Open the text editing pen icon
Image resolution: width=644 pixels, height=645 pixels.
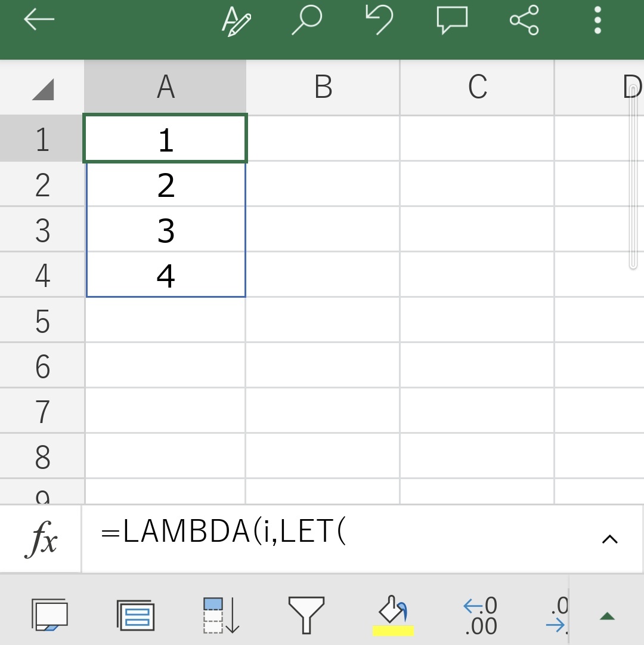236,20
